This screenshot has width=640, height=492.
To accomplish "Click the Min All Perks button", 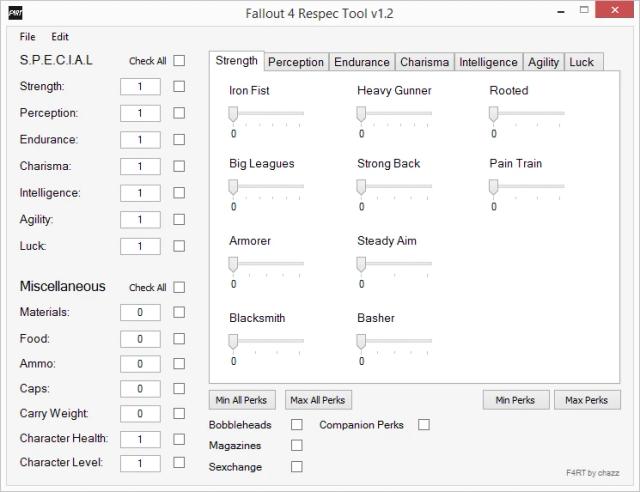I will [242, 400].
